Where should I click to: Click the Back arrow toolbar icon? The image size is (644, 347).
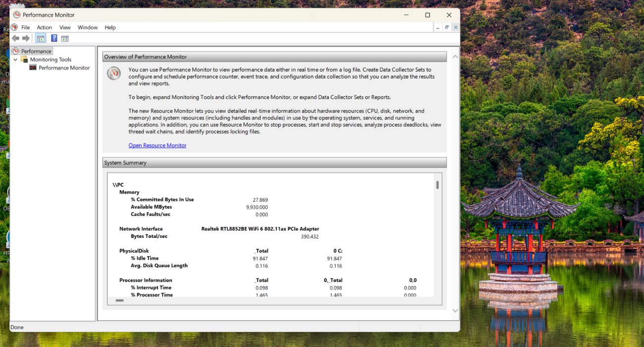click(15, 38)
